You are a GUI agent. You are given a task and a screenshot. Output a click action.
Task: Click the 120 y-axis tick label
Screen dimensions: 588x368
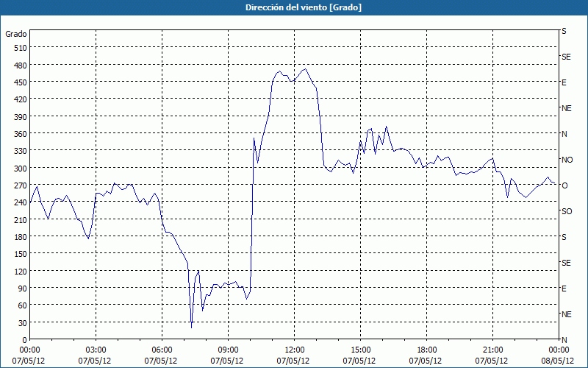(21, 271)
